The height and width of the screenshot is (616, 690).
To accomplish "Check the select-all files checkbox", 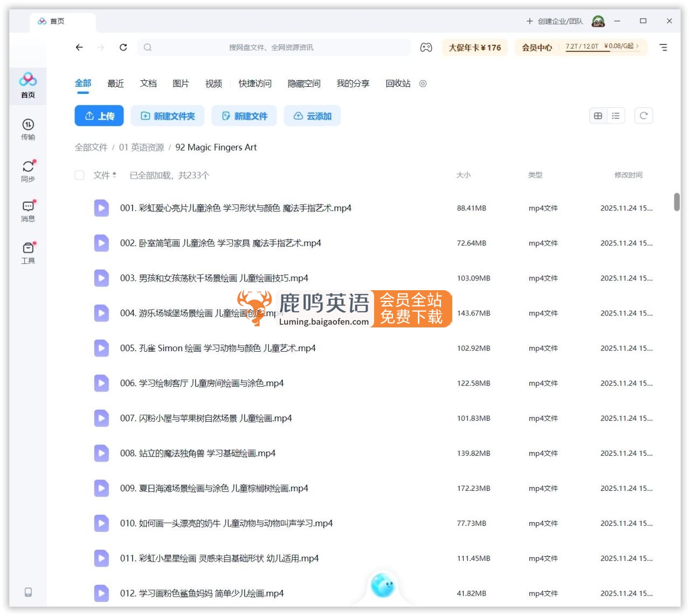I will click(x=79, y=175).
